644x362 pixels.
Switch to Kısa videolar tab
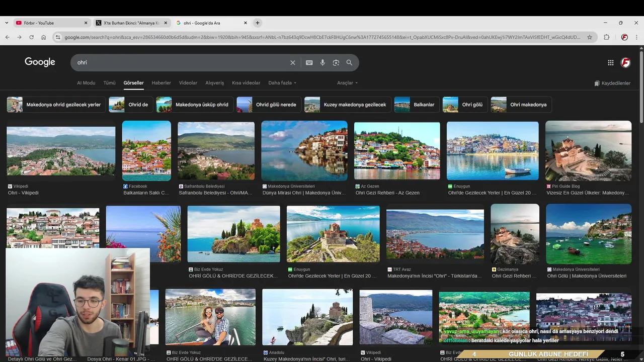(246, 83)
